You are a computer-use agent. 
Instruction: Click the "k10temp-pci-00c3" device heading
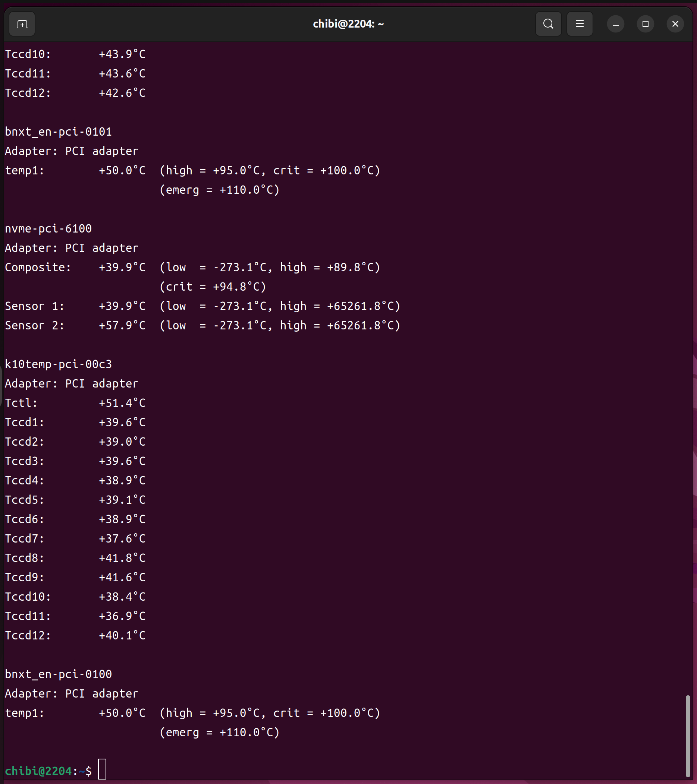point(58,364)
